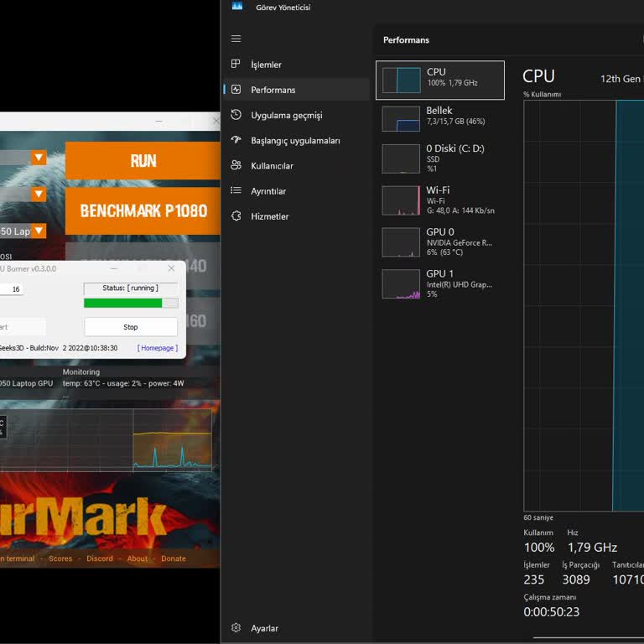
Task: Click Stop in CPU Burner dialog
Action: point(131,327)
